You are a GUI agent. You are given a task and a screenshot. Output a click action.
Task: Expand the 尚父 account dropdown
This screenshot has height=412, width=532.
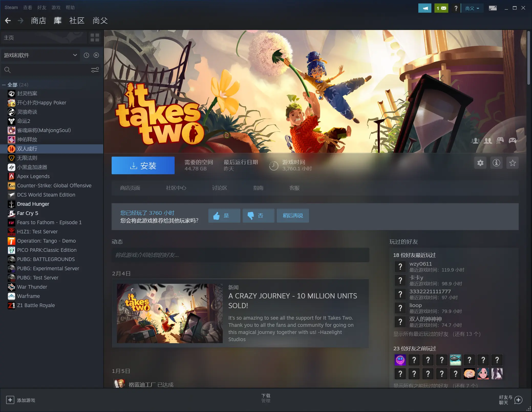(x=472, y=8)
